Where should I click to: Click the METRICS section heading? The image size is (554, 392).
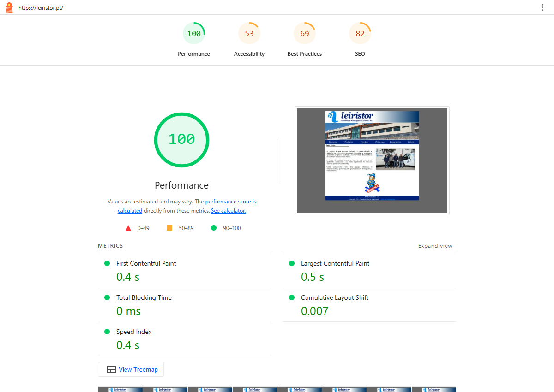(110, 246)
